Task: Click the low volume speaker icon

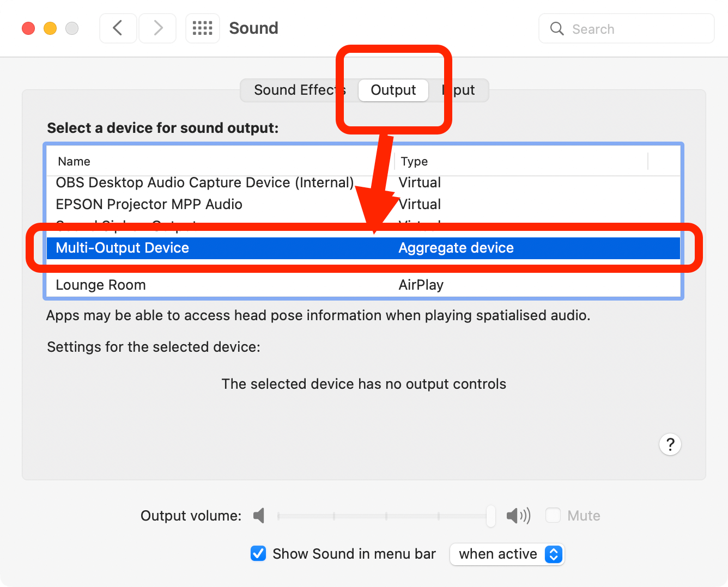Action: pyautogui.click(x=259, y=516)
